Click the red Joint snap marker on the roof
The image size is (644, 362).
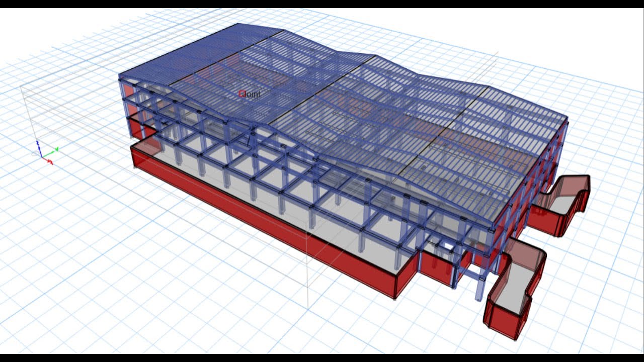(242, 94)
